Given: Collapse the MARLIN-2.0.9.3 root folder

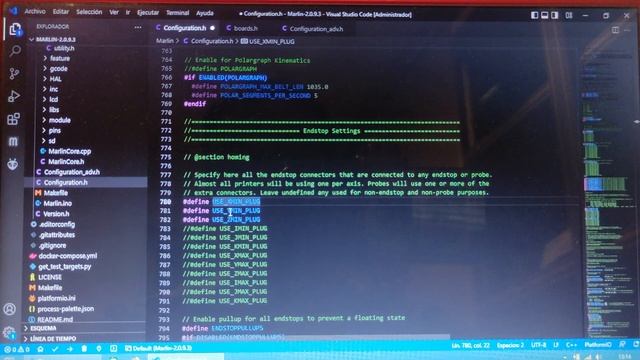Looking at the screenshot, I should tap(56, 40).
